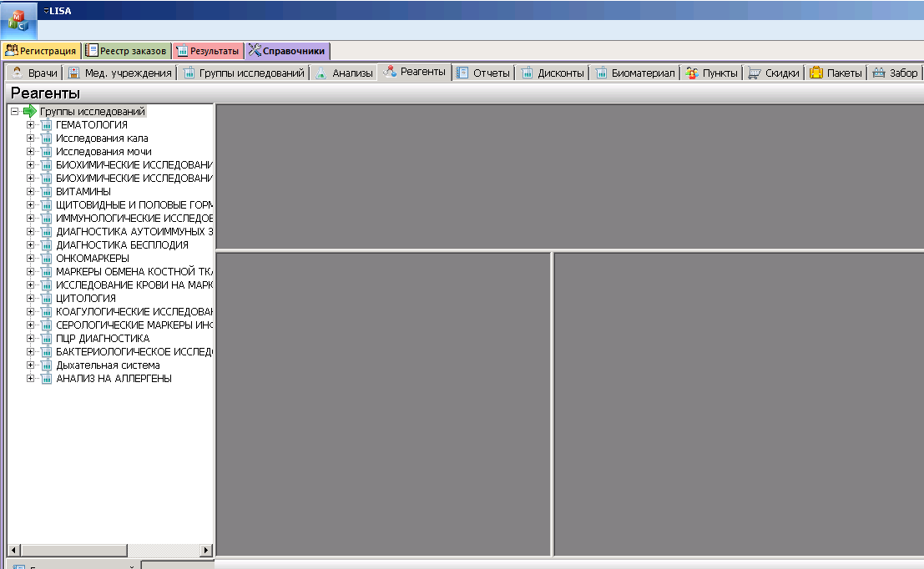
Task: Click the Дыхательная система row icon
Action: pos(47,365)
